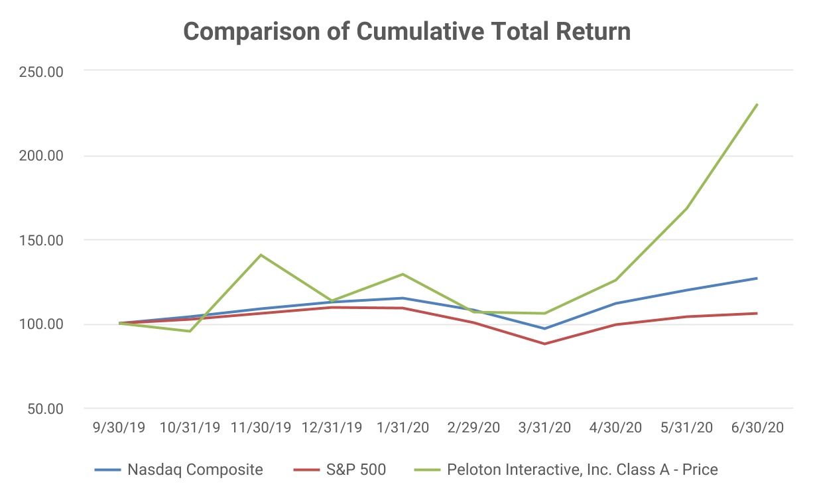Click Peloton line point at 5/31/20
813x504 pixels.
pos(686,208)
